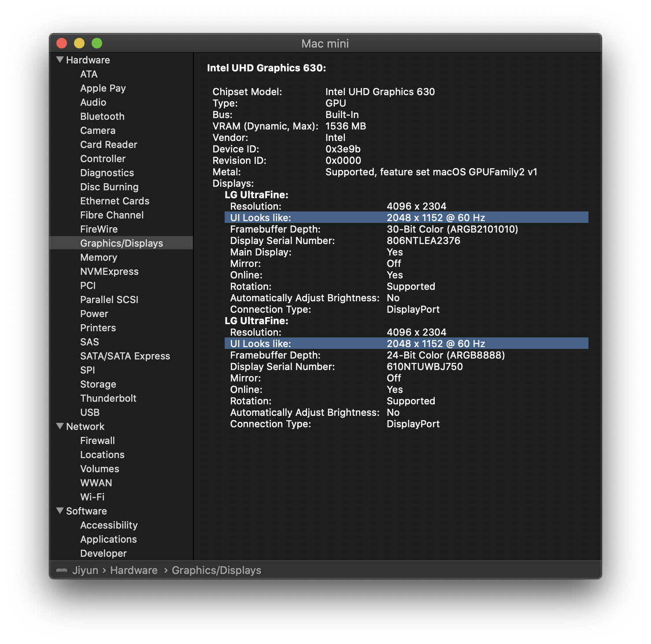Open Applications under Software

(x=108, y=539)
